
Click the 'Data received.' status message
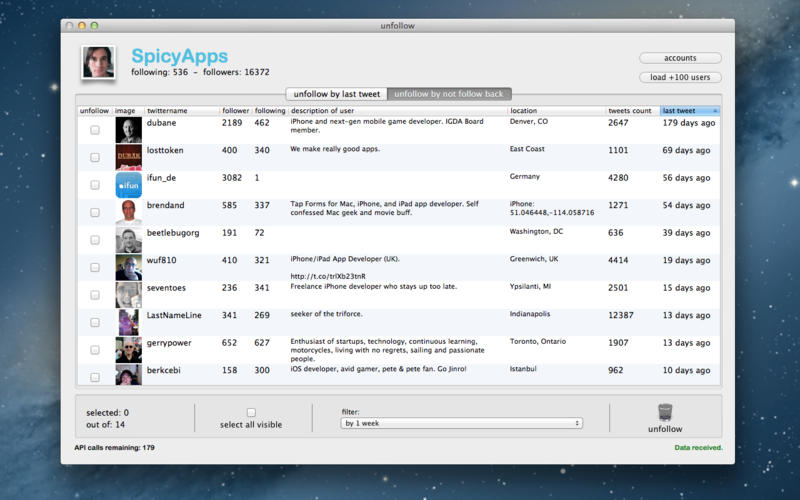pyautogui.click(x=698, y=447)
